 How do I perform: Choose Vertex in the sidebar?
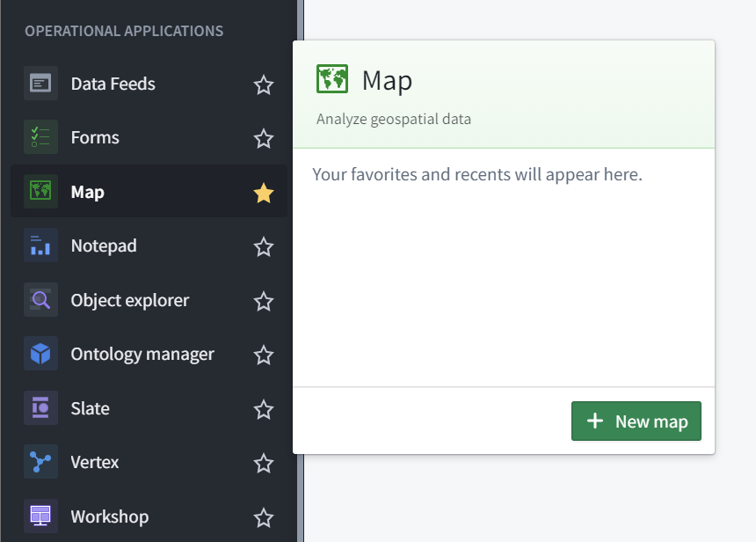149,462
